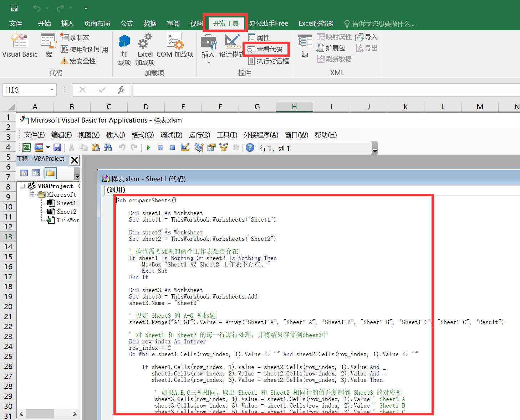Viewport: 520px width, 420px height.
Task: Click 导入 XML import button
Action: tap(366, 37)
